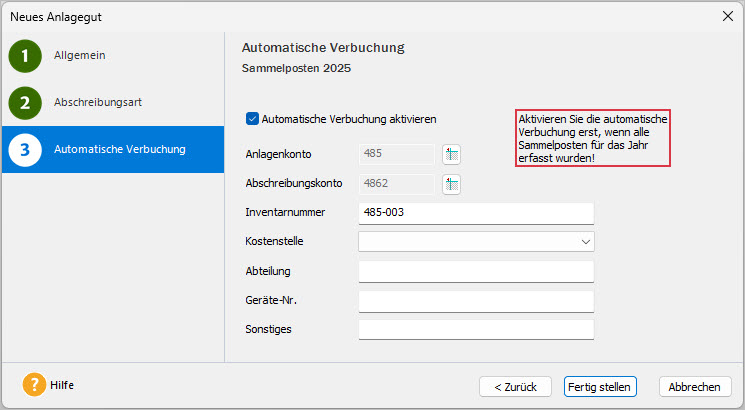
Task: Go to the Allgemein step
Action: tap(80, 56)
